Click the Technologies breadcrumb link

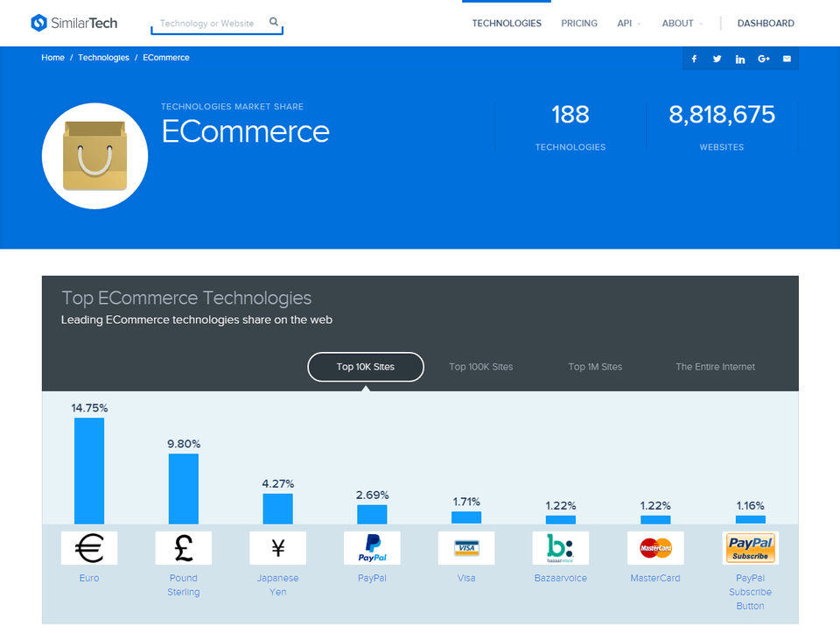point(103,58)
